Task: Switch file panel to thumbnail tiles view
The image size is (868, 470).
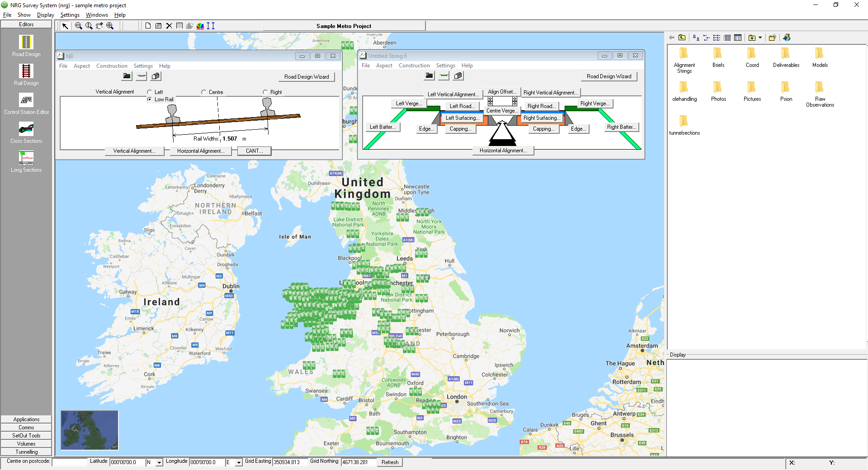Action: pos(738,38)
